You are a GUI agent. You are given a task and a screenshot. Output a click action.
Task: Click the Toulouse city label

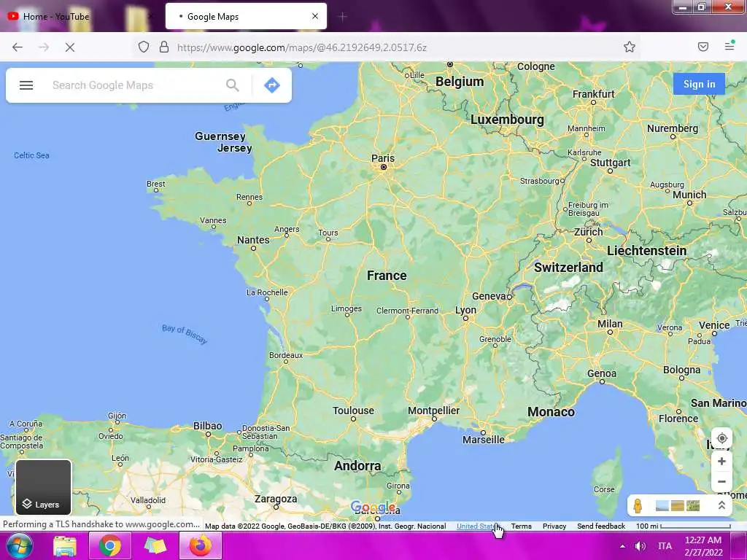353,411
